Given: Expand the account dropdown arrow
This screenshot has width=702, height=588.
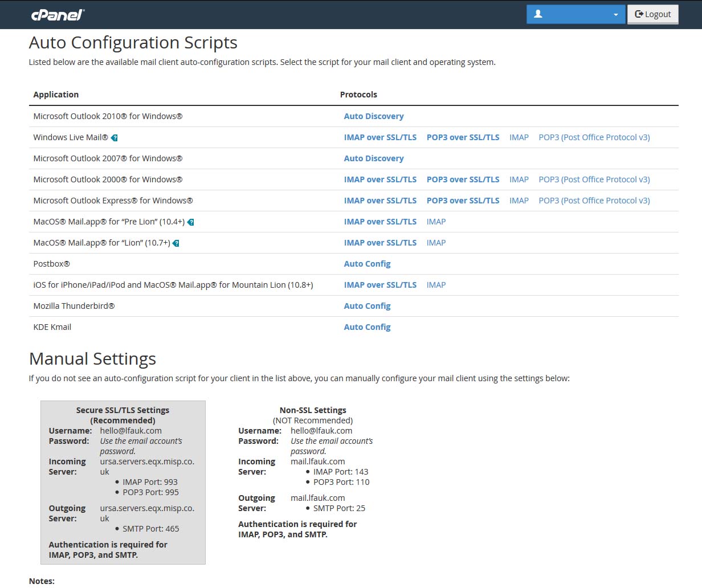Looking at the screenshot, I should tap(615, 14).
